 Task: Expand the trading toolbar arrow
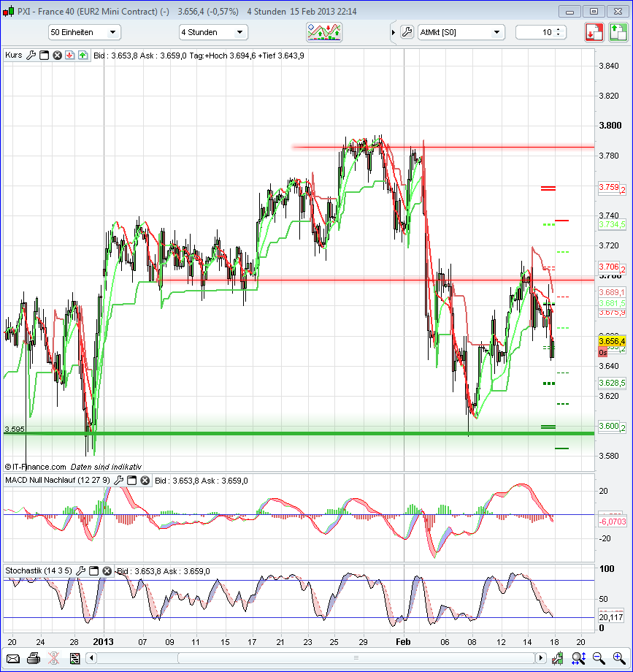point(394,33)
